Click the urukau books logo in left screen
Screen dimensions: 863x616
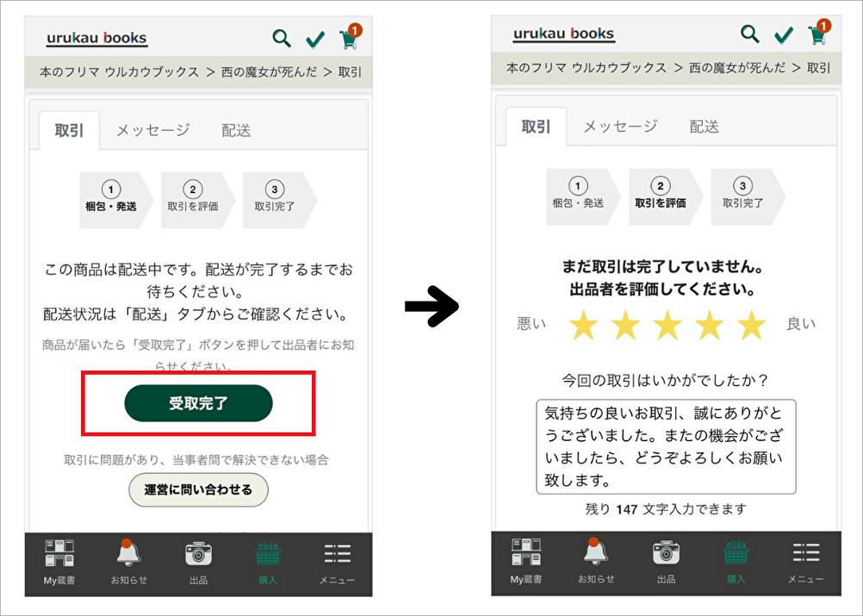tap(97, 39)
